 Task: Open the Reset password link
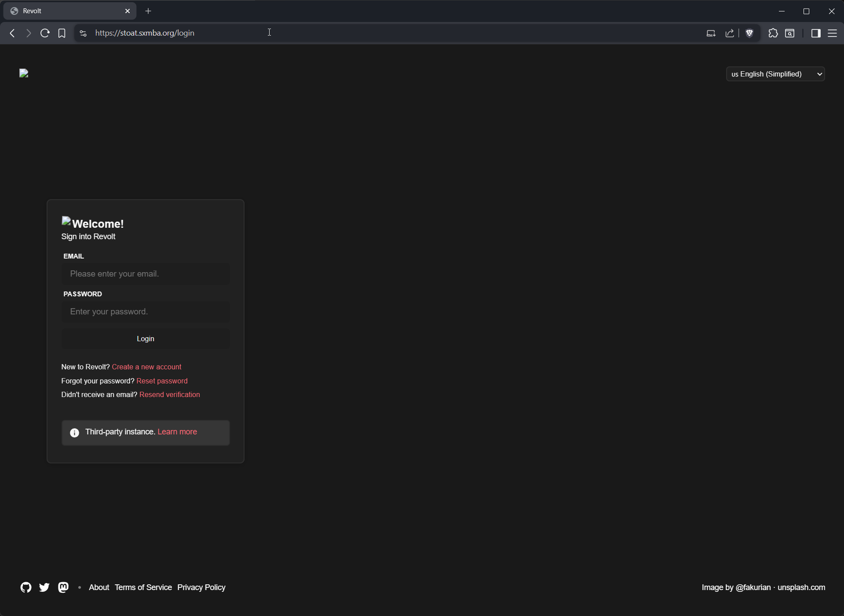[162, 381]
